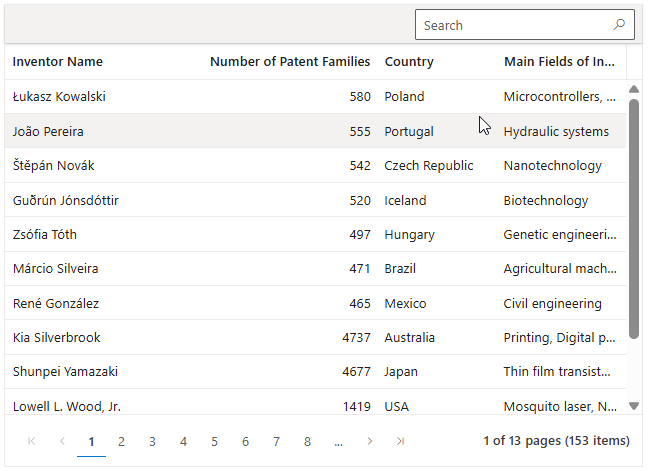The height and width of the screenshot is (471, 649).
Task: Sort by Inventor Name column header
Action: pos(58,62)
